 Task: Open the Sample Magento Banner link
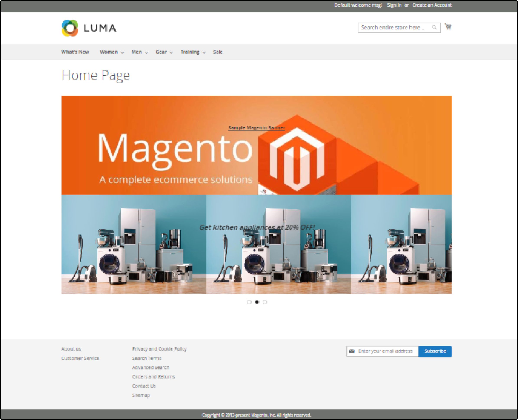pos(257,128)
